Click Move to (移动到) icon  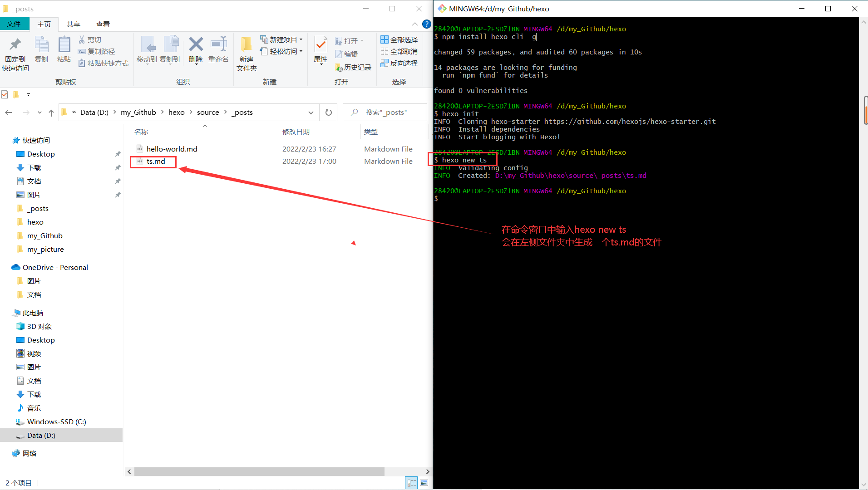point(148,44)
